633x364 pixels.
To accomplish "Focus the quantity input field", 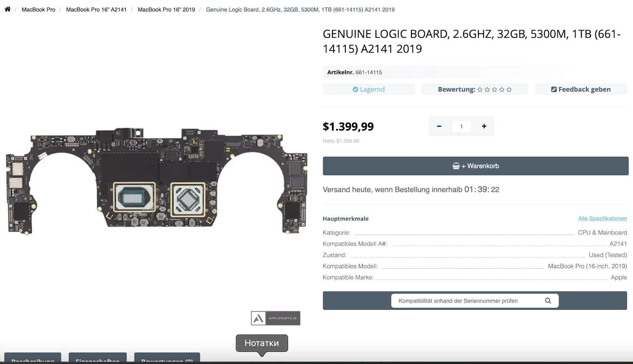I will tap(461, 127).
